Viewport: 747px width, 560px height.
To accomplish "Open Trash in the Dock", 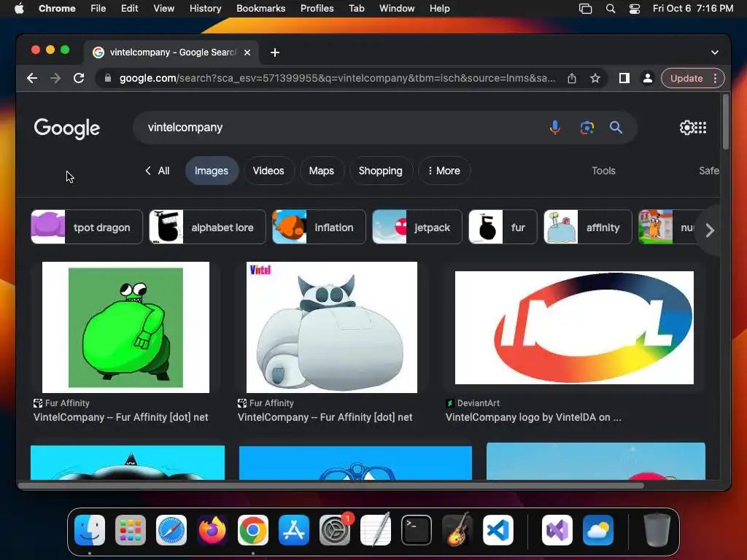I will [x=657, y=530].
